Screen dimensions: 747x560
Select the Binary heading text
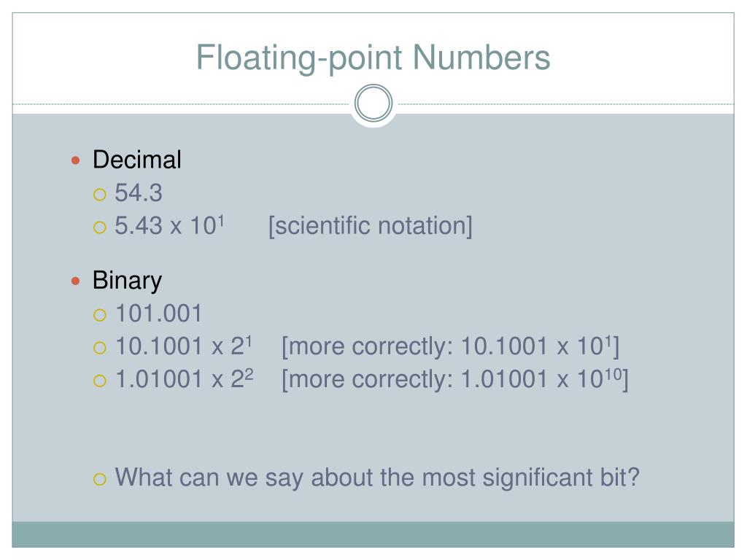coord(127,281)
